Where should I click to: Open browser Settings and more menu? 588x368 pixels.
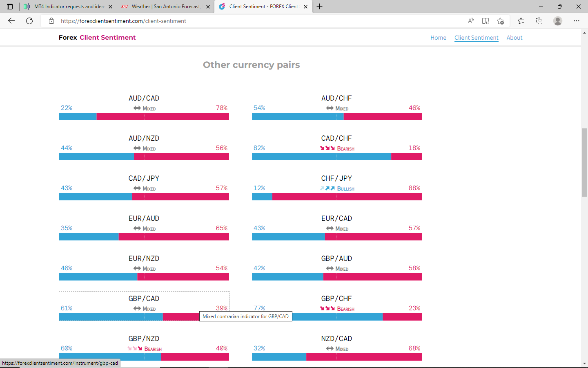pos(577,21)
